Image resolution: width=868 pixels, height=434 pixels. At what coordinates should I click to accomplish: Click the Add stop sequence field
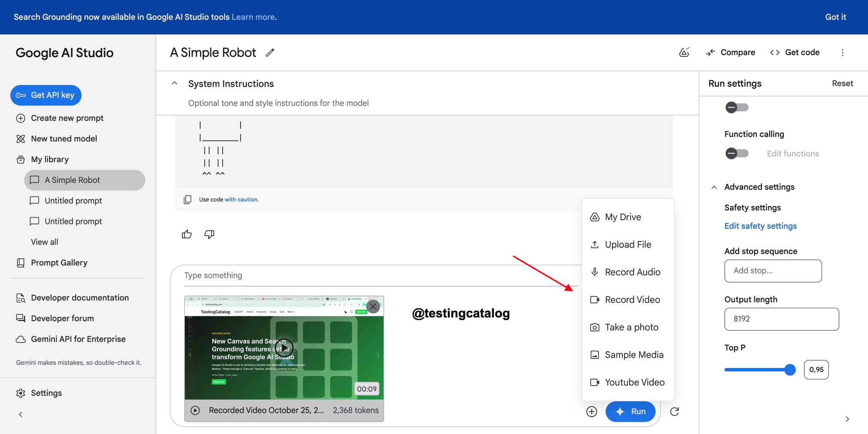point(773,271)
